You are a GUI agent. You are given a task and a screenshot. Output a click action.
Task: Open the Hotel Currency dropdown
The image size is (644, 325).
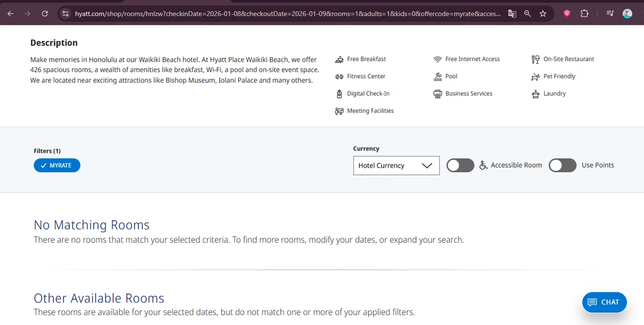click(396, 166)
